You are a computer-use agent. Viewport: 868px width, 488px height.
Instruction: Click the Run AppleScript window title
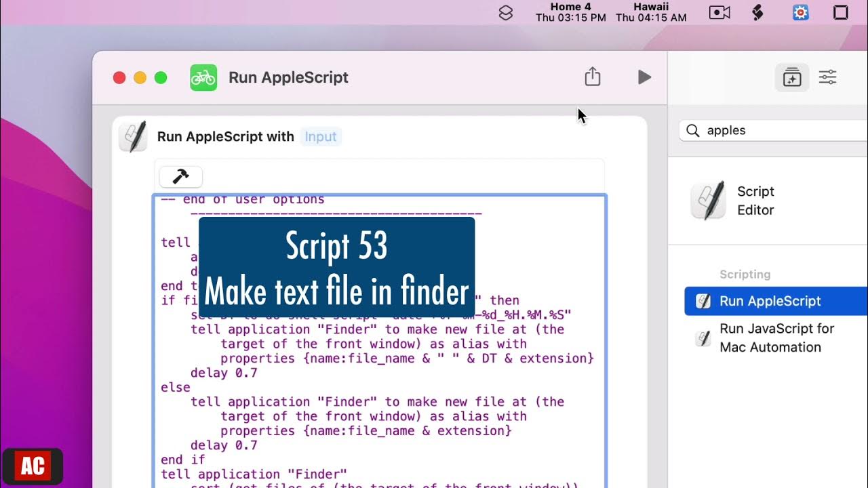pyautogui.click(x=288, y=77)
